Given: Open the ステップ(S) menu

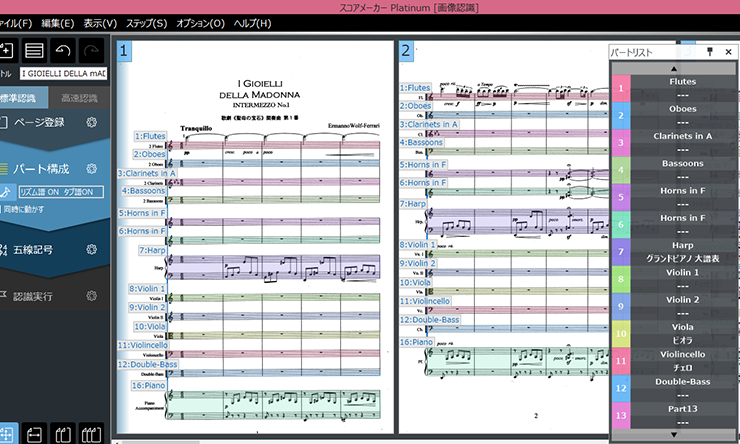Looking at the screenshot, I should (x=146, y=22).
